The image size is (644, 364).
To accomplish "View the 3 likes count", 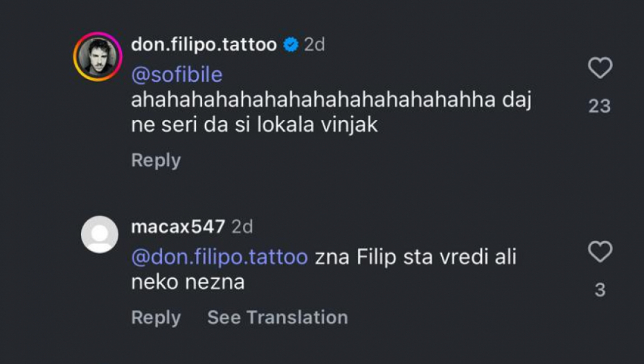I will pyautogui.click(x=600, y=290).
